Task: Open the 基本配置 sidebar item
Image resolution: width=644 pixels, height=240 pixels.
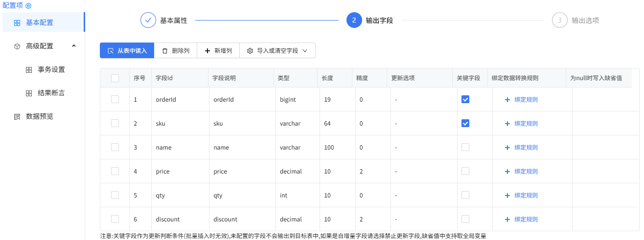Action: [x=44, y=22]
